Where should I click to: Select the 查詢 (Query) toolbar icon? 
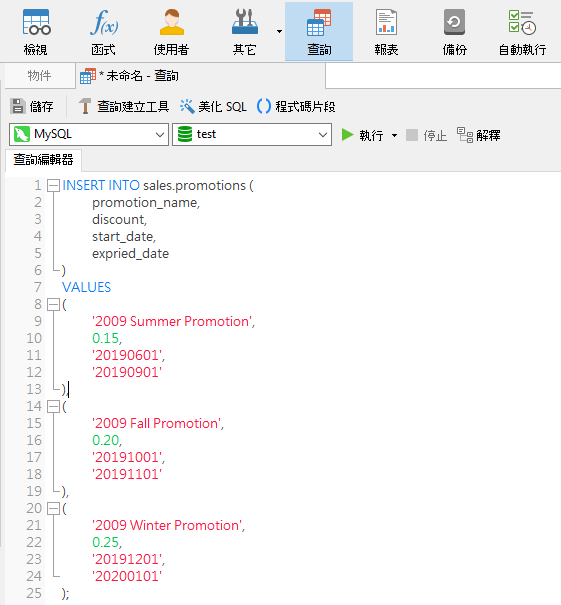[x=319, y=32]
